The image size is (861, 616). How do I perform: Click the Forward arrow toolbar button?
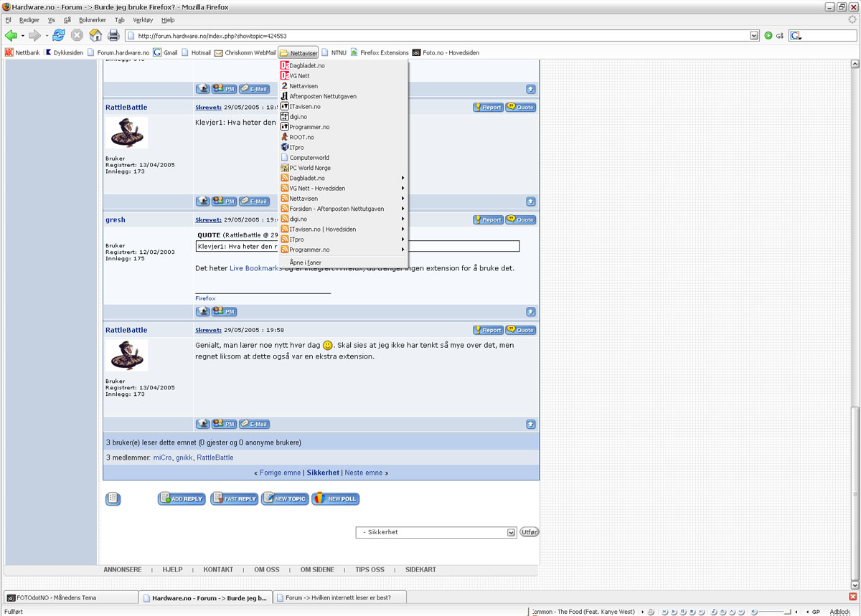click(x=34, y=35)
